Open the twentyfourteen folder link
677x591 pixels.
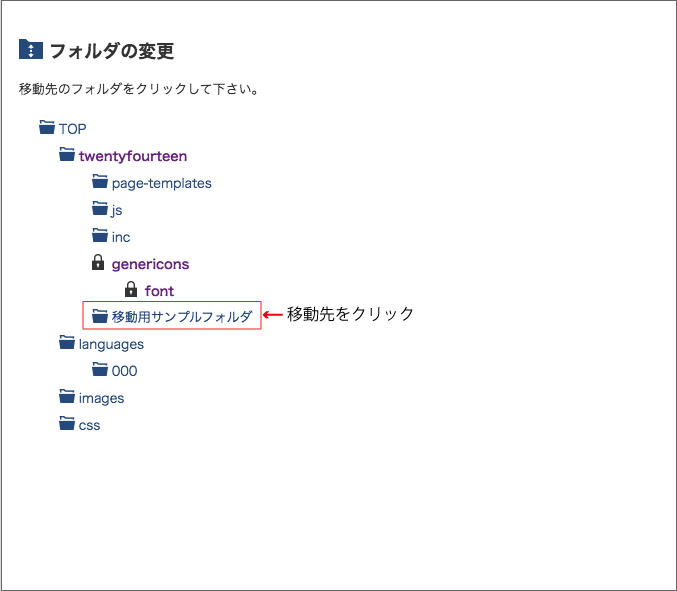[x=133, y=156]
